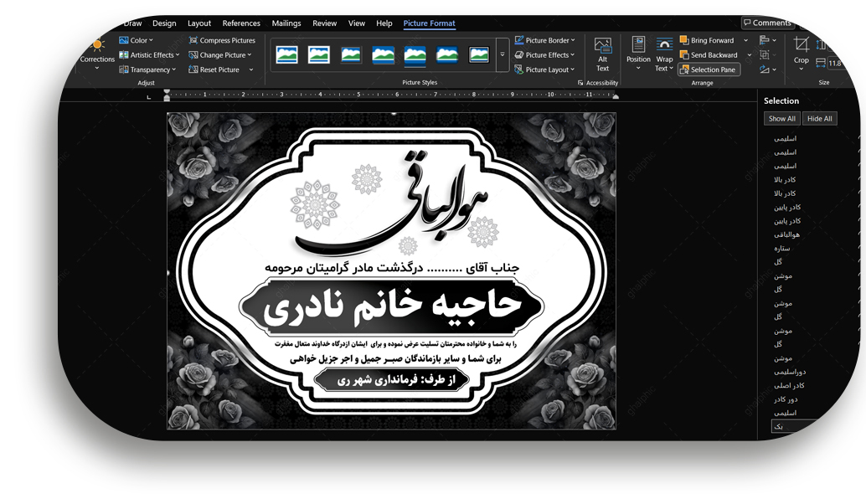This screenshot has width=866, height=504.
Task: Open the Position layout options
Action: [638, 54]
